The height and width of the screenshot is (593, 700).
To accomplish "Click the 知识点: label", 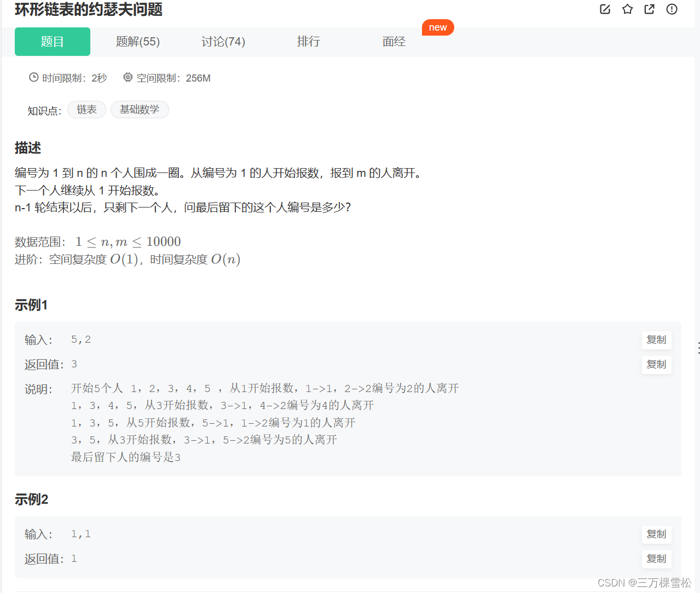I will point(44,111).
